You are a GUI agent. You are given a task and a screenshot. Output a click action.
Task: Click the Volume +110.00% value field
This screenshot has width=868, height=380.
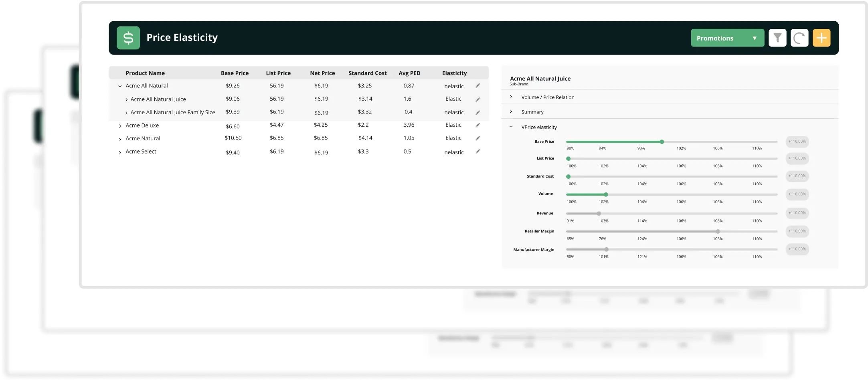[797, 194]
